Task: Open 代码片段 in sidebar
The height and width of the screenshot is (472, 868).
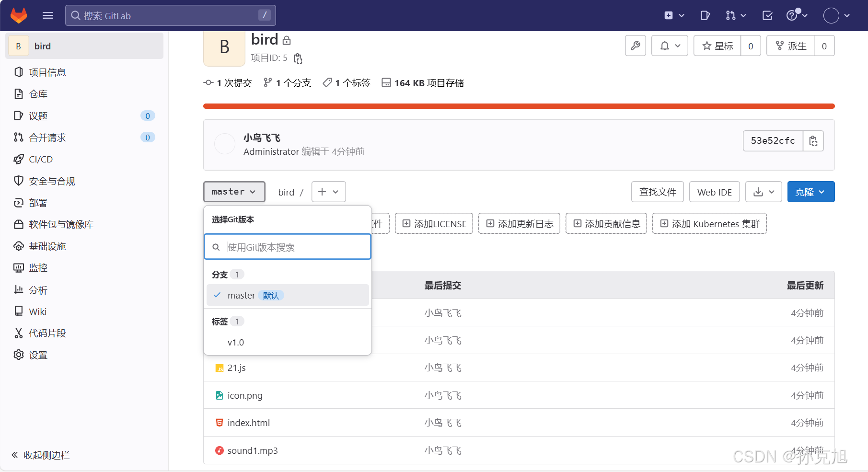Action: click(47, 333)
